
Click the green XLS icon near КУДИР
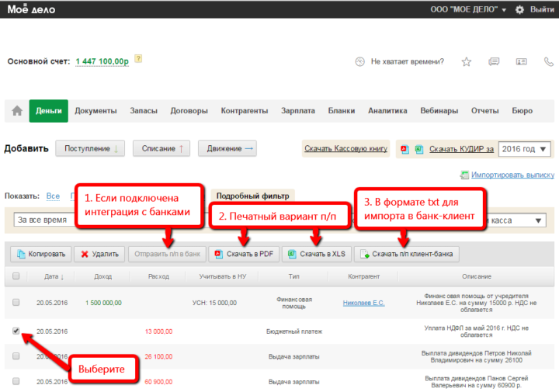click(418, 149)
